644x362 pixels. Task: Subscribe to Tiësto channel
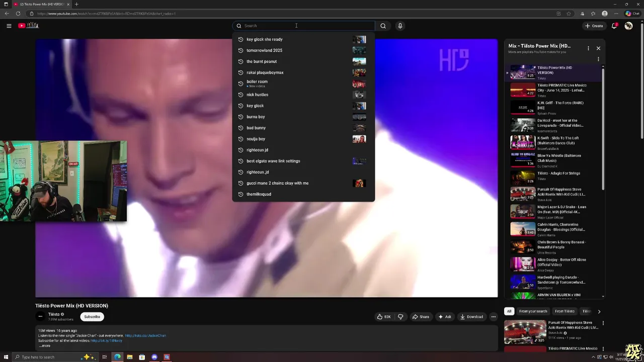coord(92,317)
